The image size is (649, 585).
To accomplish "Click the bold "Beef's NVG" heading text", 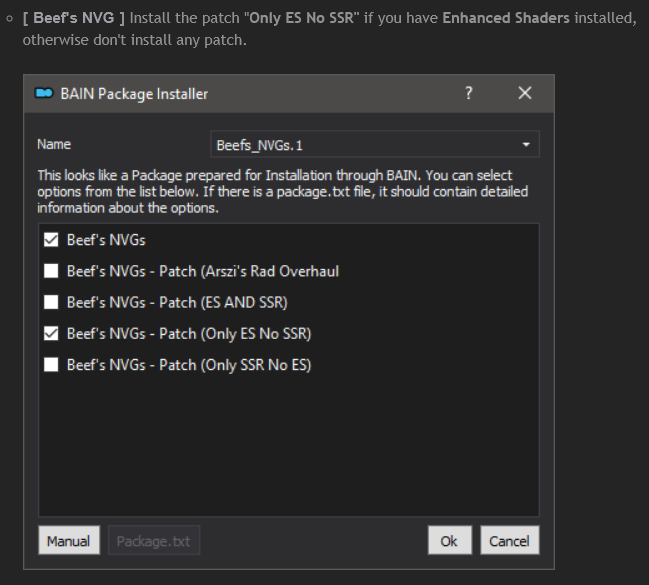I will (x=79, y=19).
